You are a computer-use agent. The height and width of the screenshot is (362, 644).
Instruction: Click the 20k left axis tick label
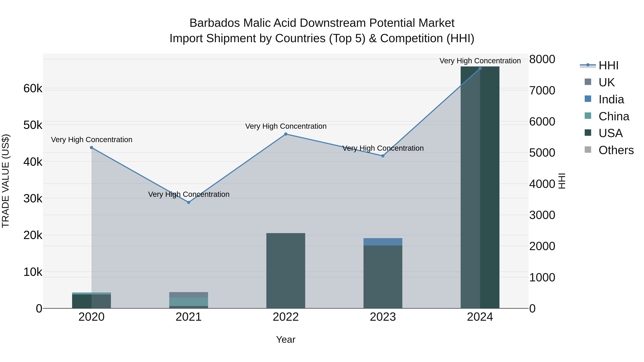[33, 235]
